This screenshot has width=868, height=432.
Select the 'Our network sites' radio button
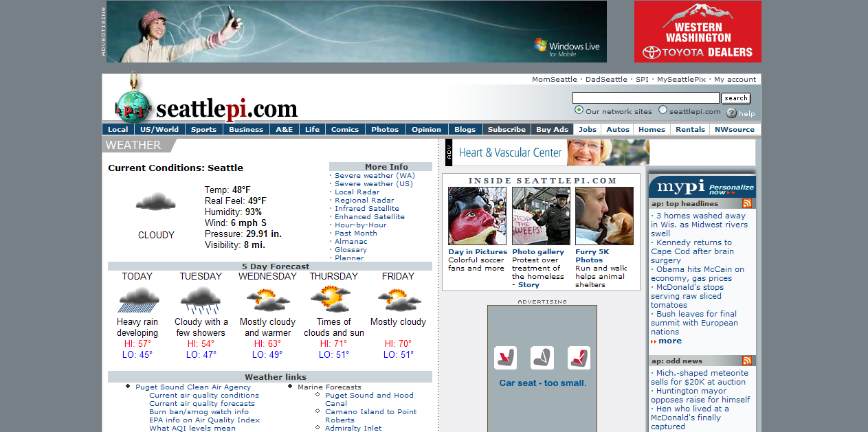tap(579, 110)
